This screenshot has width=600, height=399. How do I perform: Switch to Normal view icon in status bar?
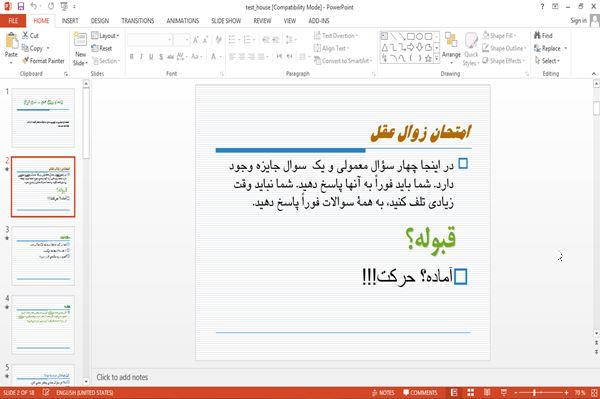click(x=454, y=392)
